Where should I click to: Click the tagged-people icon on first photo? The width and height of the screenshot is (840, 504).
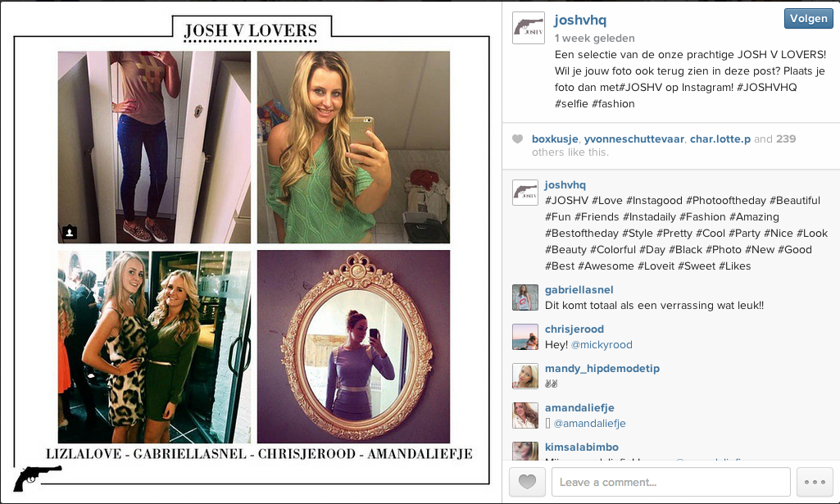point(70,232)
